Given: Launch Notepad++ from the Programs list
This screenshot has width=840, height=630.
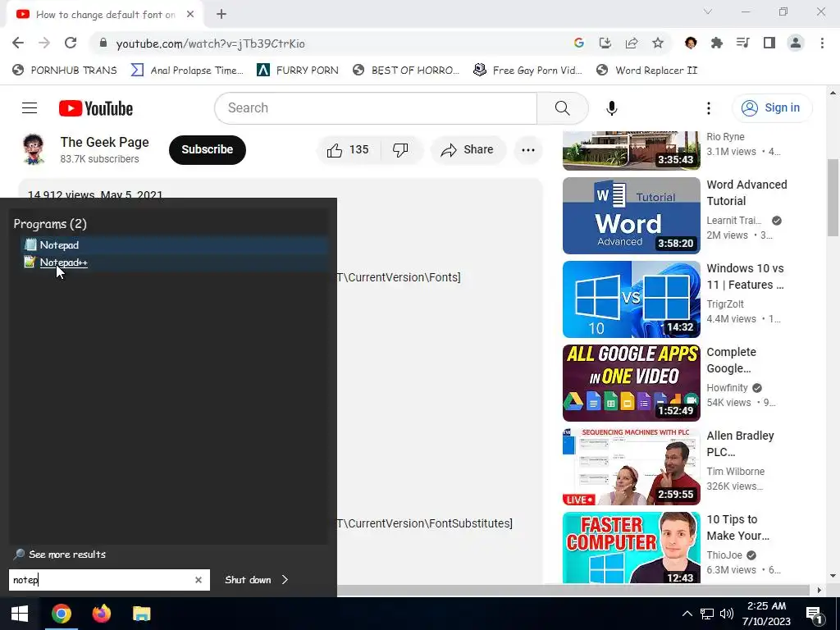Looking at the screenshot, I should [175, 262].
